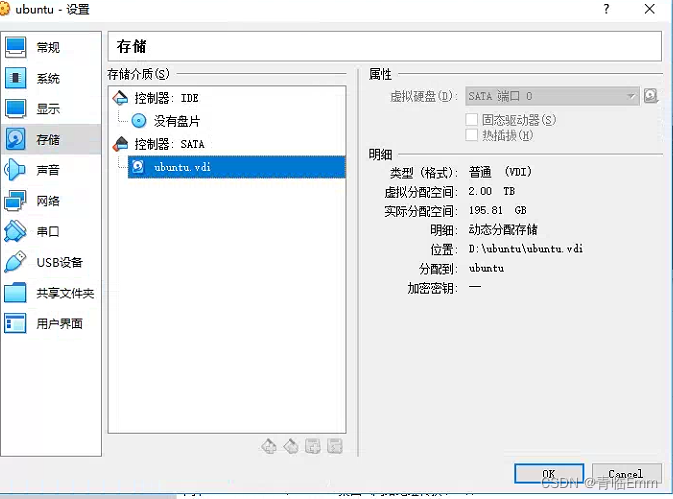The width and height of the screenshot is (673, 499).
Task: Click the 系统 chip icon in sidebar
Action: pos(15,78)
